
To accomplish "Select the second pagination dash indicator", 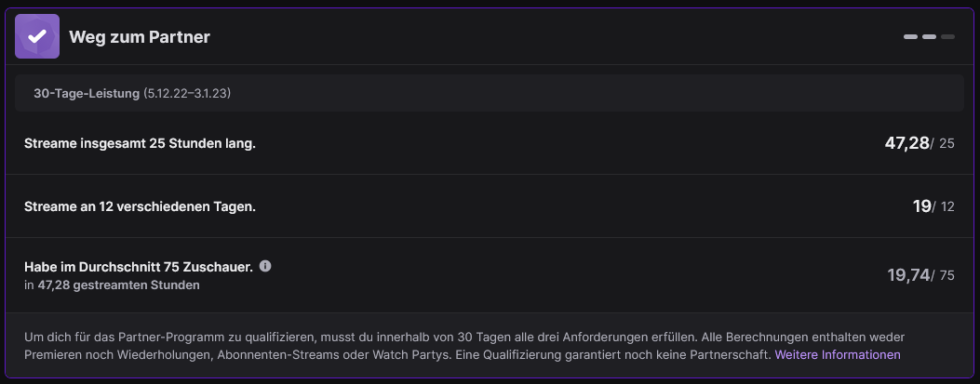I will [929, 37].
